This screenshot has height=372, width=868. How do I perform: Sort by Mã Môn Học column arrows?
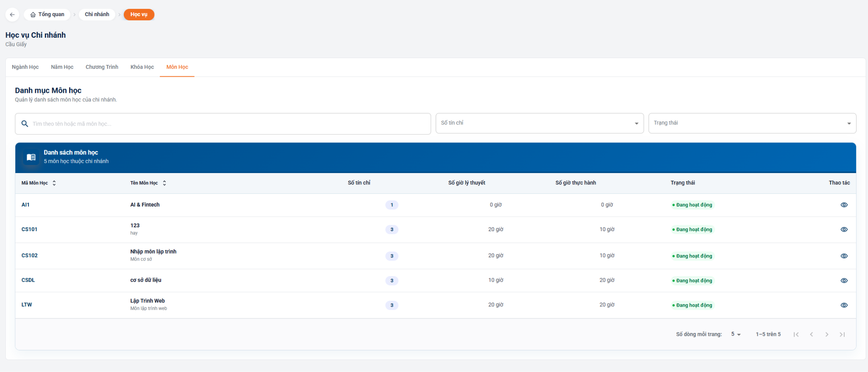[x=54, y=183]
